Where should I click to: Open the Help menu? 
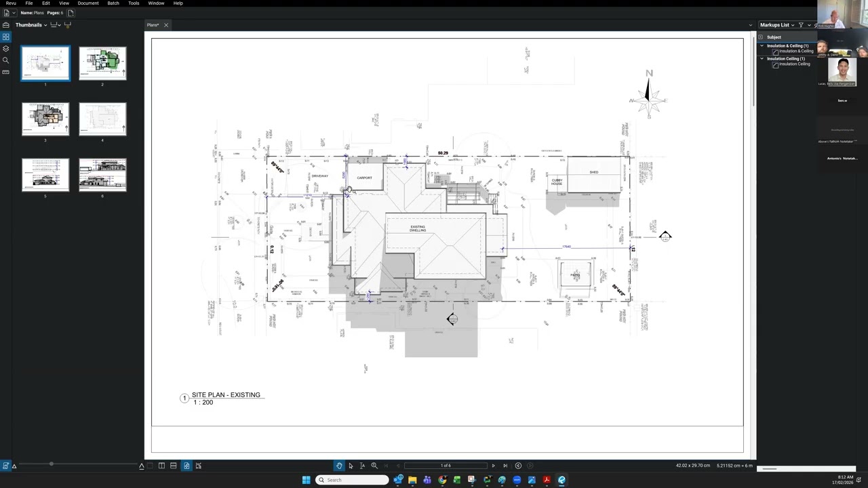coord(178,3)
